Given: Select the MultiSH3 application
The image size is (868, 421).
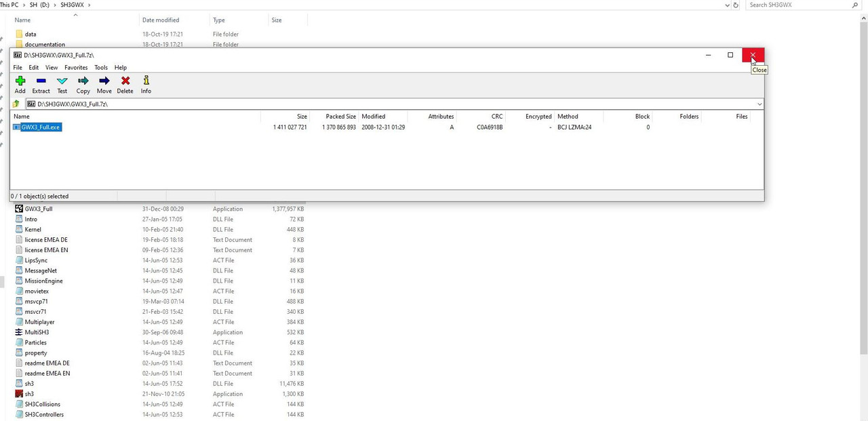Looking at the screenshot, I should point(37,332).
